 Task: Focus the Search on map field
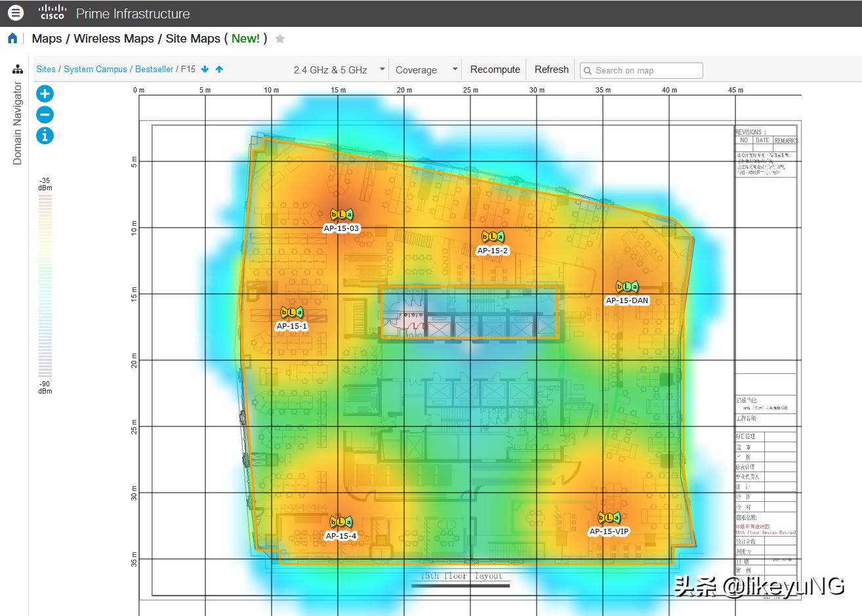coord(642,70)
